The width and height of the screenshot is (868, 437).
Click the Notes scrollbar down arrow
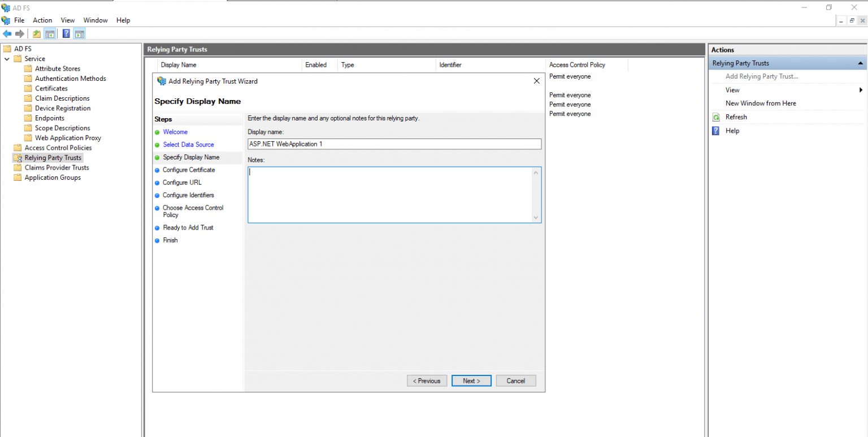click(x=536, y=218)
